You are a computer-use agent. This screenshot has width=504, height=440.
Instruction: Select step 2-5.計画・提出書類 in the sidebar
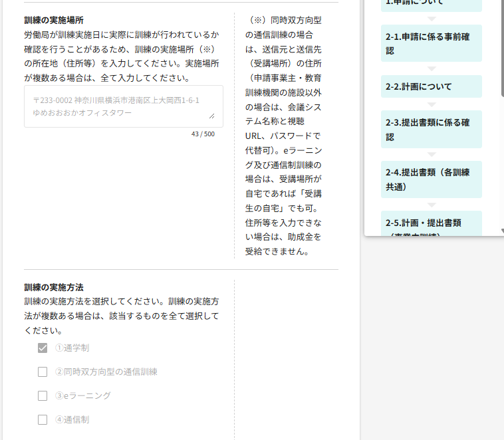pyautogui.click(x=431, y=223)
